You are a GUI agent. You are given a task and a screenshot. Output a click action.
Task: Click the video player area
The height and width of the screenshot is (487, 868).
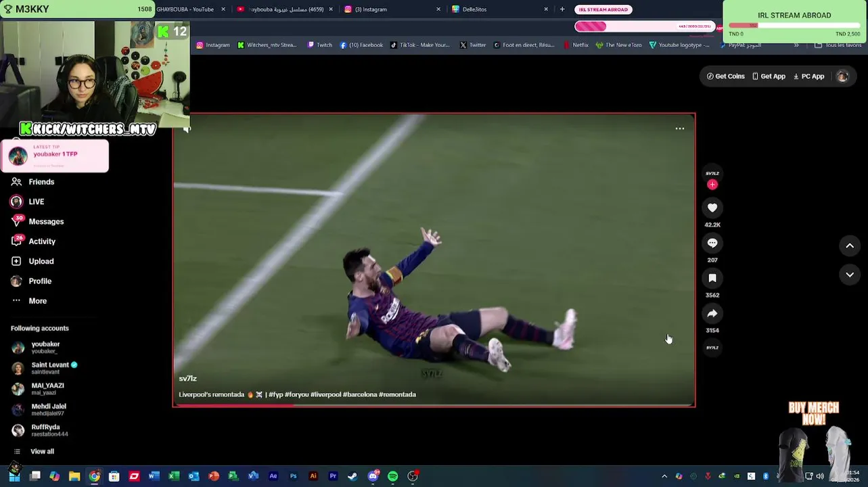click(434, 260)
